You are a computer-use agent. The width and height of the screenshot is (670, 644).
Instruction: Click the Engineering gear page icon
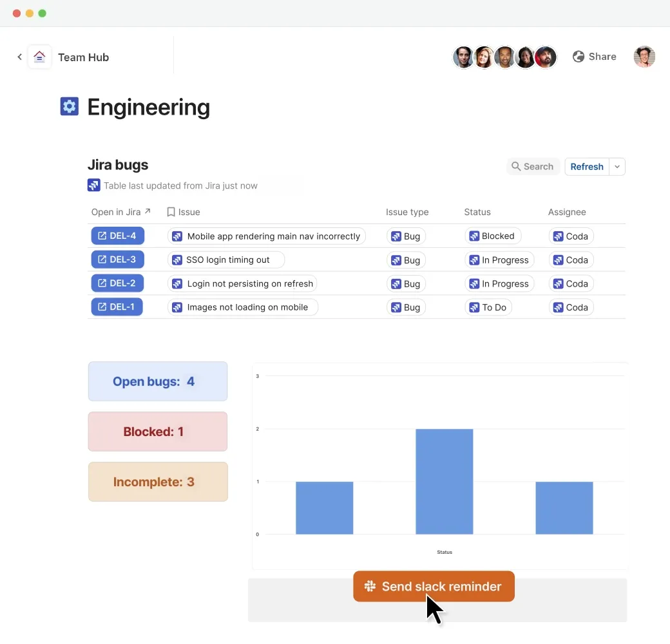point(69,106)
